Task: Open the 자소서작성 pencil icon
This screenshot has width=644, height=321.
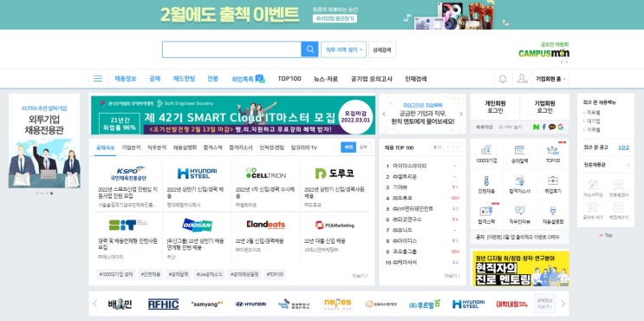Action: [592, 185]
